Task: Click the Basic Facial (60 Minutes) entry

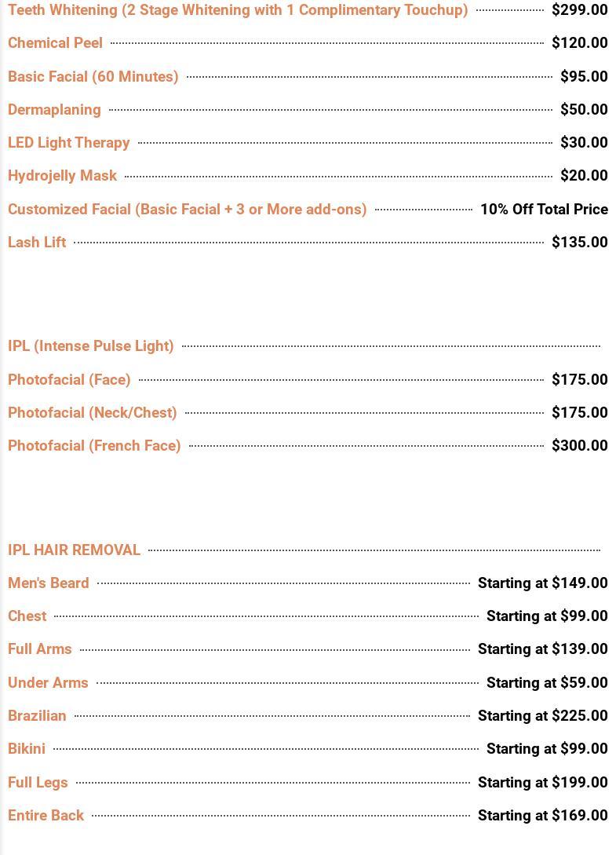Action: click(x=93, y=76)
